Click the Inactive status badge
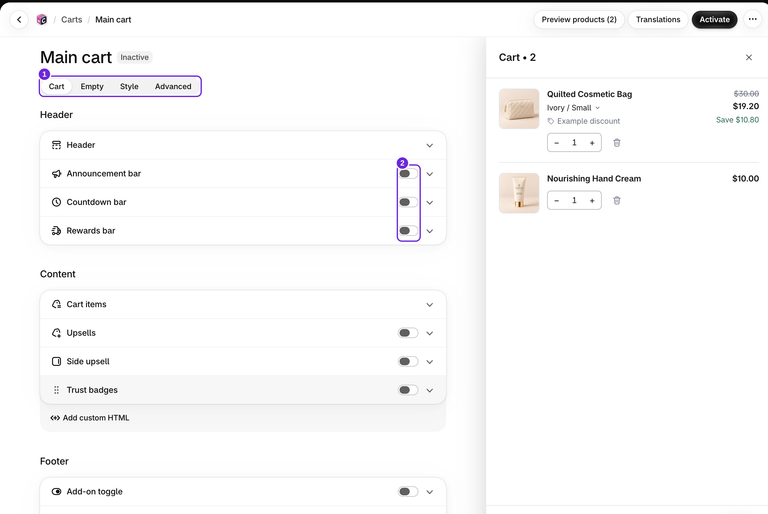This screenshot has width=768, height=514. pos(134,57)
